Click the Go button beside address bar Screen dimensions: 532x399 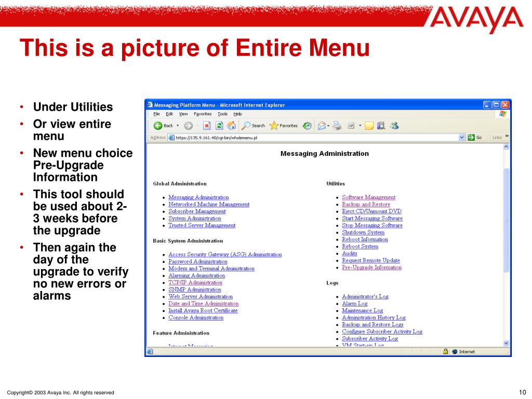point(475,137)
